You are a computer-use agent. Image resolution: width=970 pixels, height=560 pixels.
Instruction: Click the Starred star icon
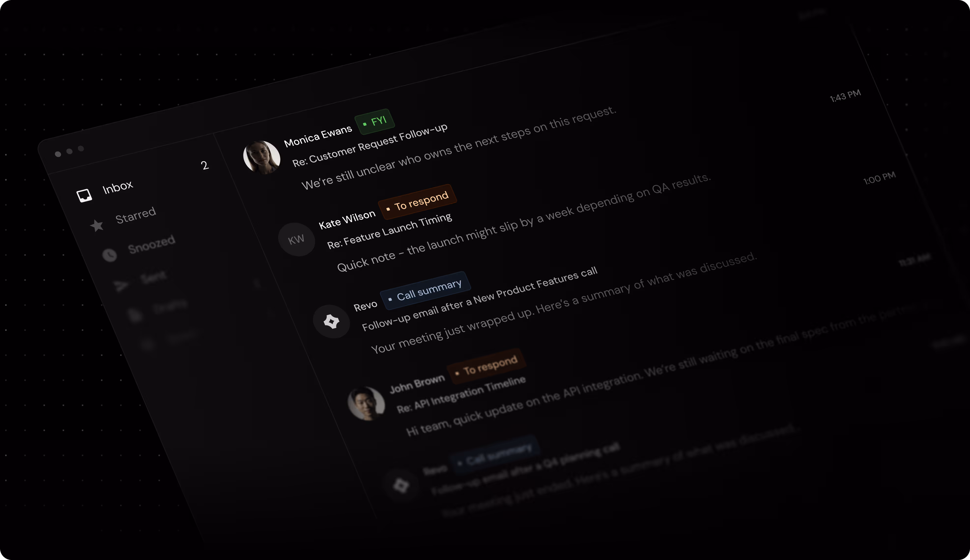97,225
